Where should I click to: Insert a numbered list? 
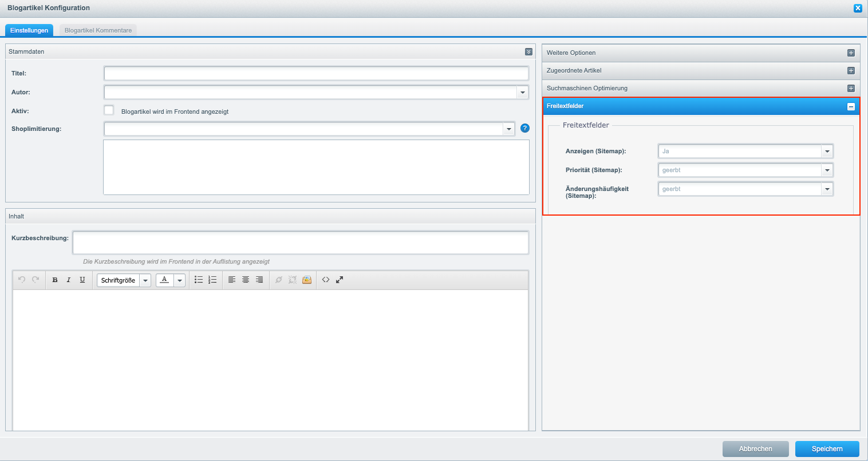212,280
